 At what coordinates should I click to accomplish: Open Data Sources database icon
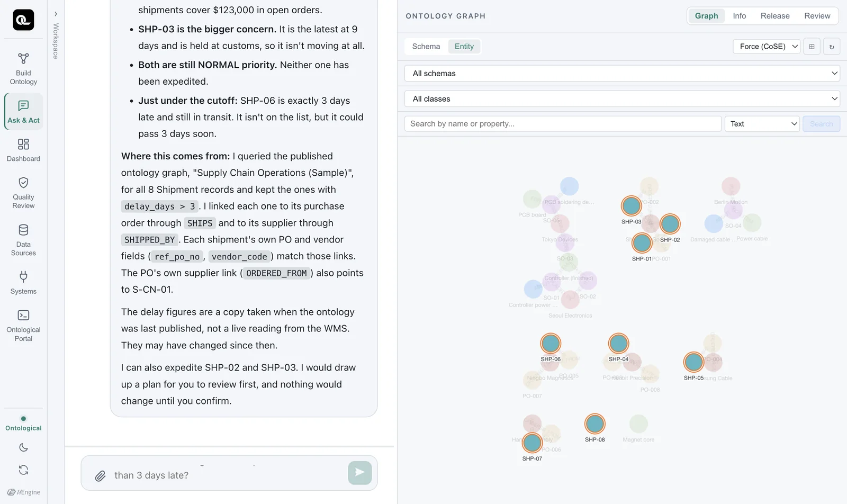click(x=23, y=230)
